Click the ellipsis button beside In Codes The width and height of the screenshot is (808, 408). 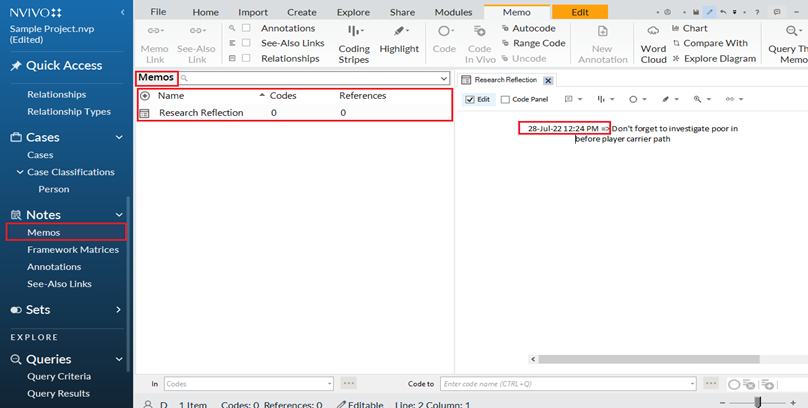point(349,383)
